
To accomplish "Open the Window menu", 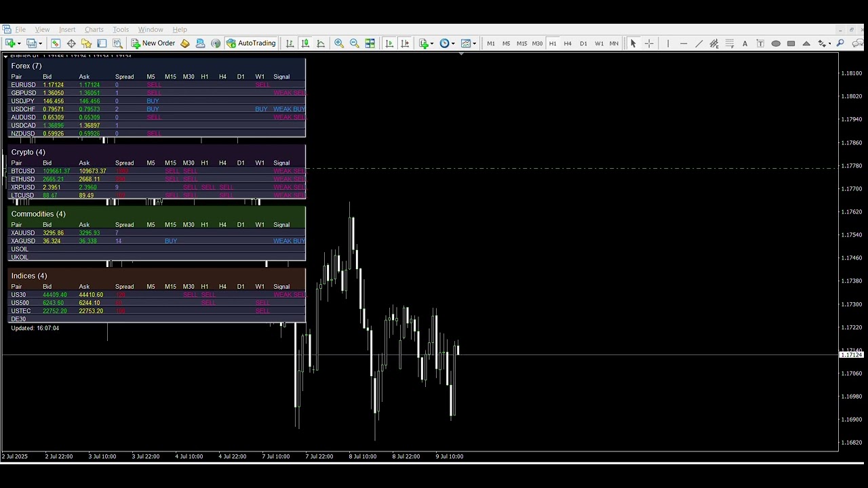I will [x=151, y=30].
